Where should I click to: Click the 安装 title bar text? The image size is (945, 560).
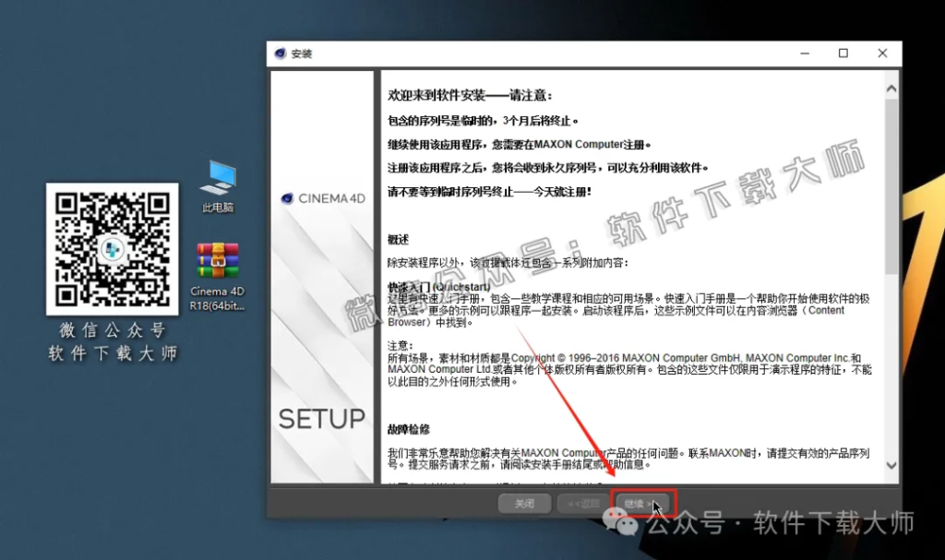tap(302, 54)
